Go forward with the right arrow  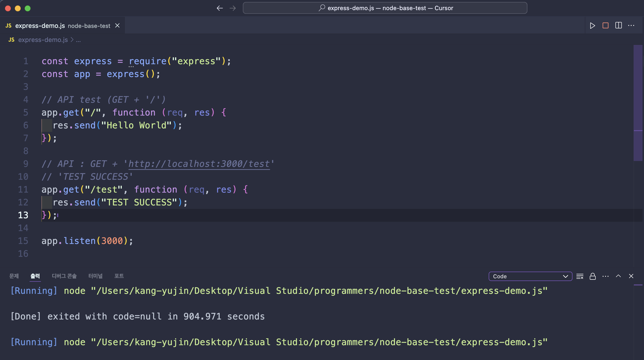[233, 8]
